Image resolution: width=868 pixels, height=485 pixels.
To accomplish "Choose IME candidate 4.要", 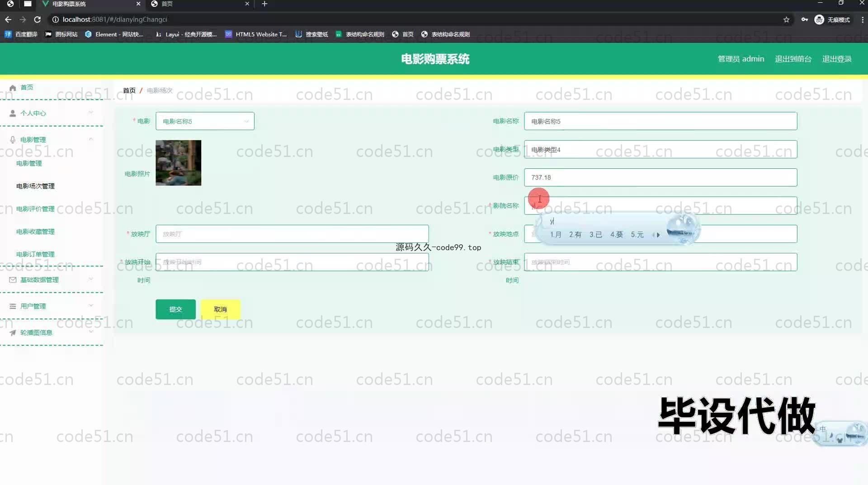I will (x=616, y=234).
